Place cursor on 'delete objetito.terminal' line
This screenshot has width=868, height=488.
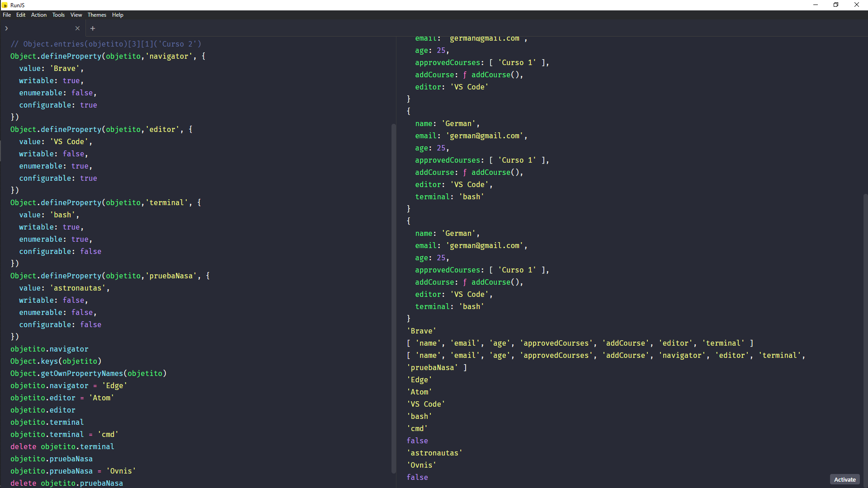(62, 447)
